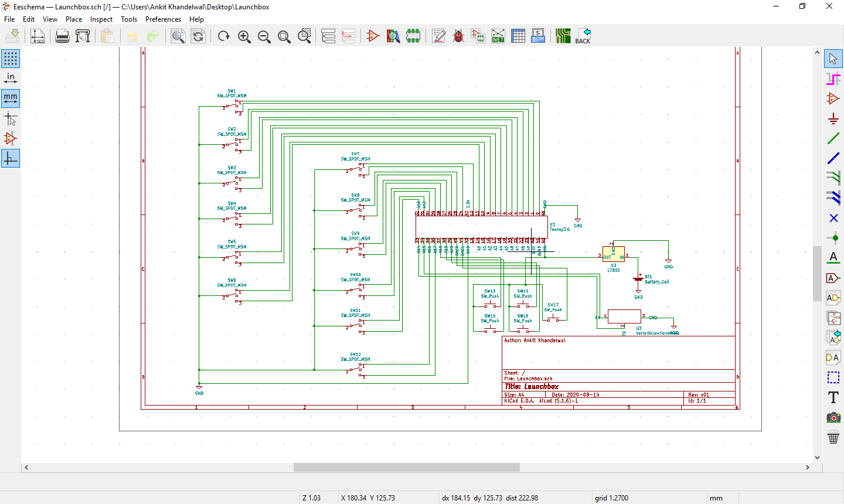The height and width of the screenshot is (504, 844).
Task: Select the Place junction tool
Action: point(833,238)
